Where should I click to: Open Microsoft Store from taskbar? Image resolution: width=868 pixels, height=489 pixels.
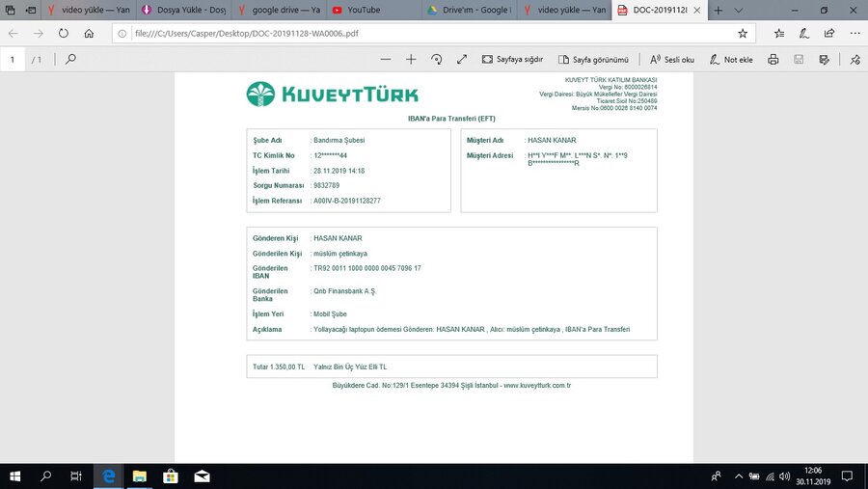(x=171, y=476)
